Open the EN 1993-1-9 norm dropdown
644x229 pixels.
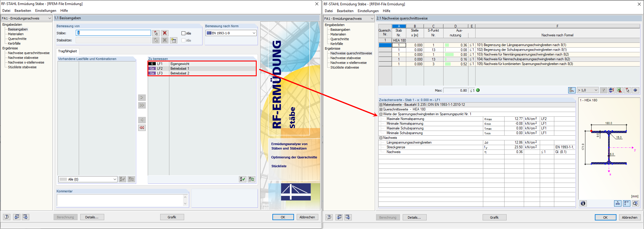pos(231,33)
